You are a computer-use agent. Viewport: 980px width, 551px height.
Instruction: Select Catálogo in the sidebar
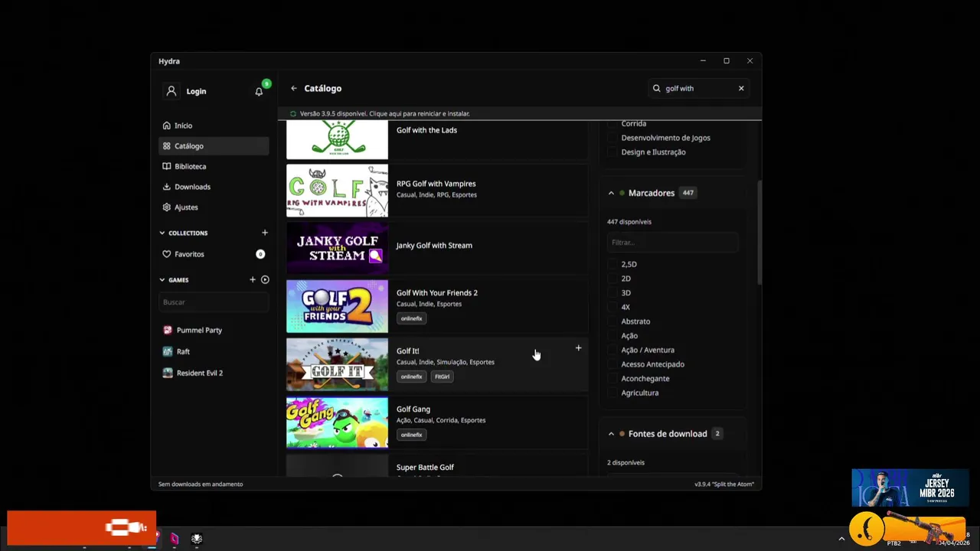click(x=214, y=145)
